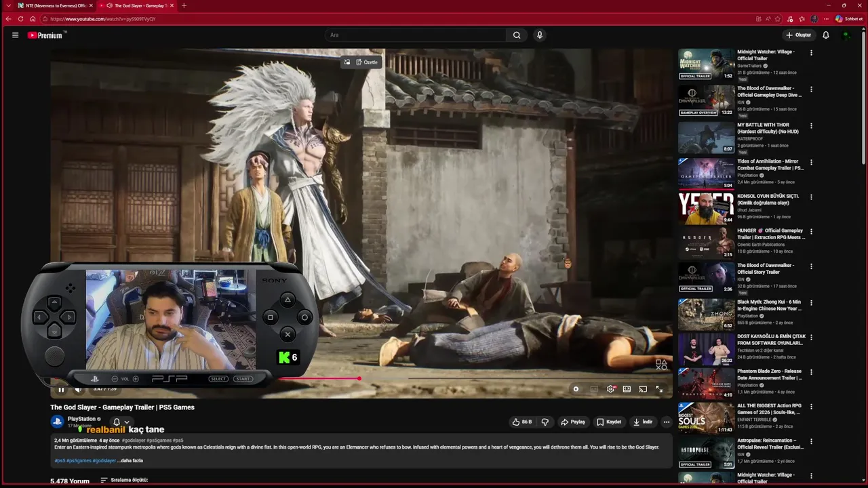The height and width of the screenshot is (488, 868).
Task: Open the Oluştur create button
Action: click(x=798, y=35)
